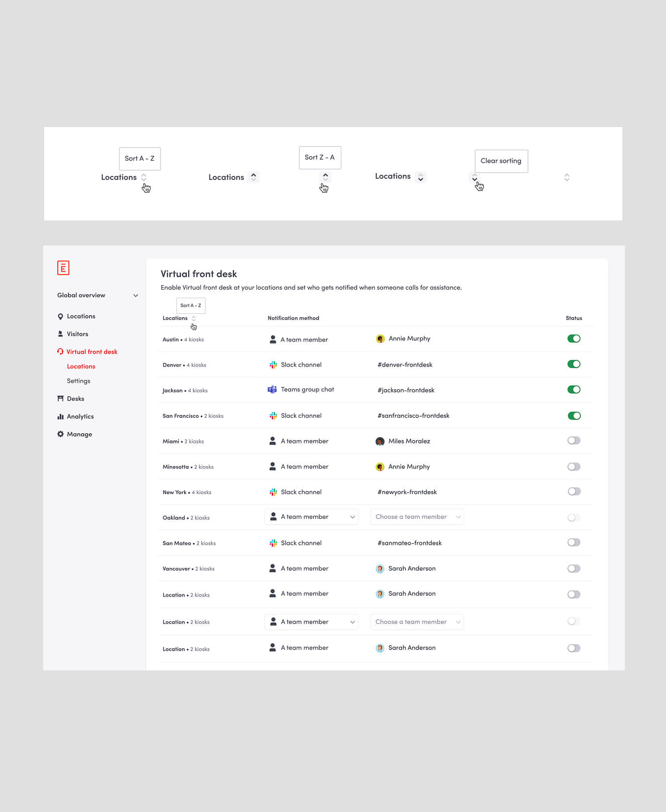This screenshot has height=812, width=666.
Task: Click the Desks icon in sidebar
Action: coord(60,399)
